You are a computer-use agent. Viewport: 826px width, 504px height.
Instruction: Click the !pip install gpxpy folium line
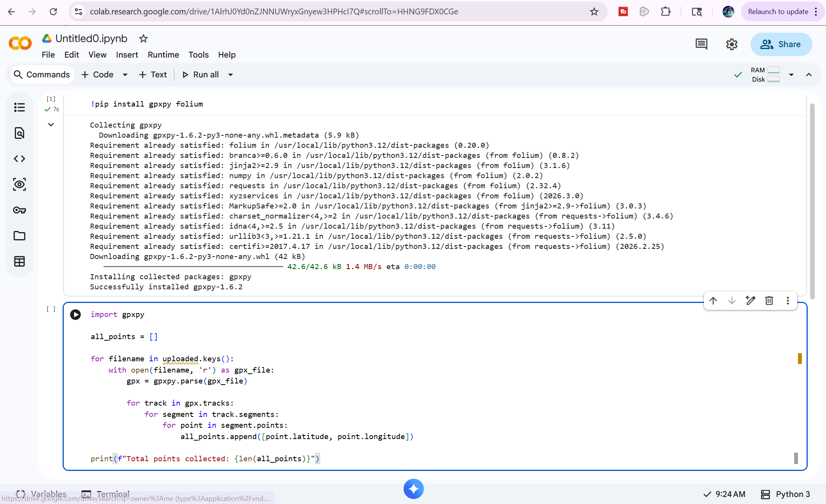click(147, 104)
